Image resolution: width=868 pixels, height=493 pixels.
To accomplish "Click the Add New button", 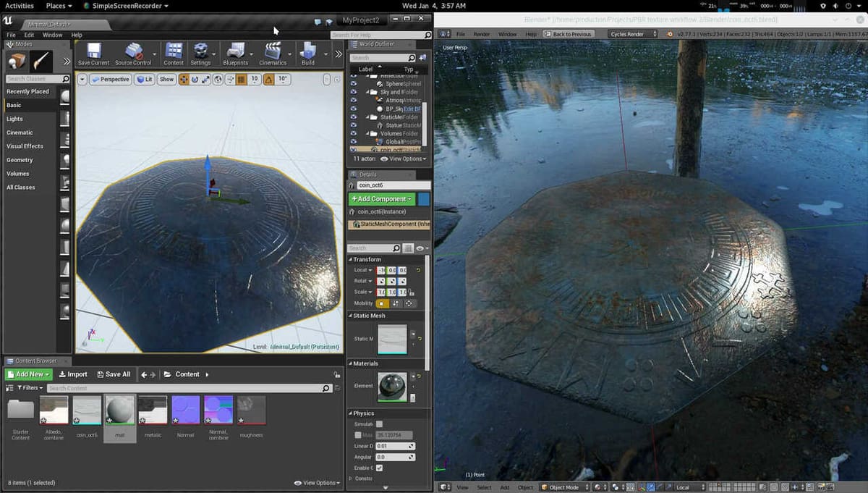I will [29, 374].
